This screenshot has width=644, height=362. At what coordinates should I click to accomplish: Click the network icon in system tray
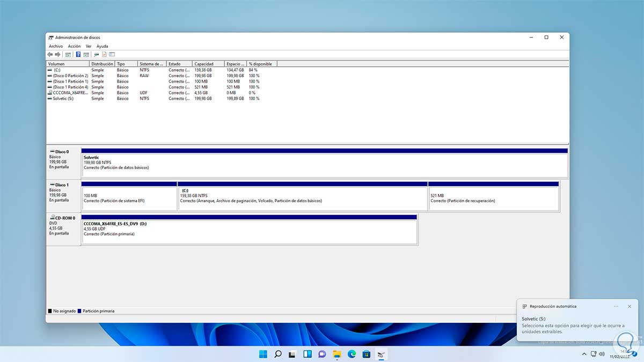(x=594, y=354)
